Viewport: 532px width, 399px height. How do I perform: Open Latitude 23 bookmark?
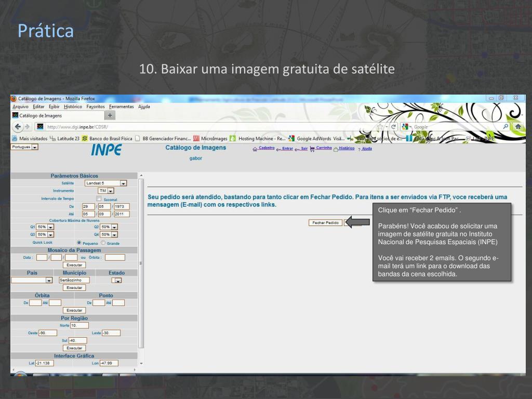[64, 138]
